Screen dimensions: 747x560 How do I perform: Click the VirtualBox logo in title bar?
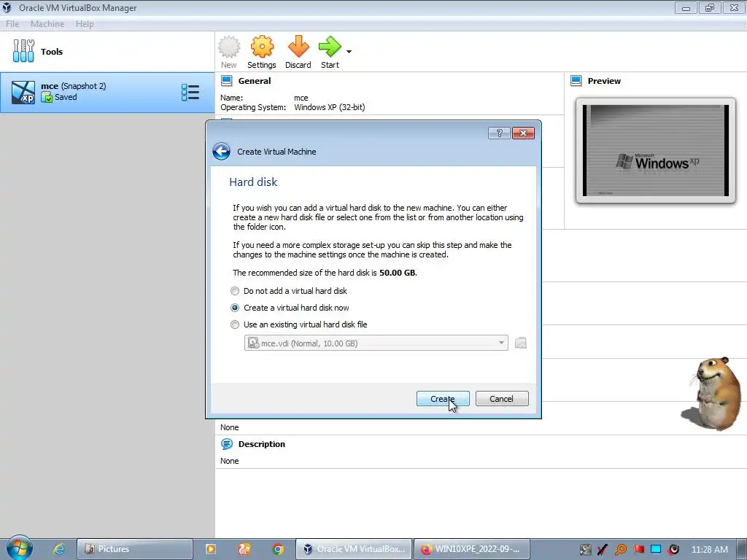tap(7, 7)
